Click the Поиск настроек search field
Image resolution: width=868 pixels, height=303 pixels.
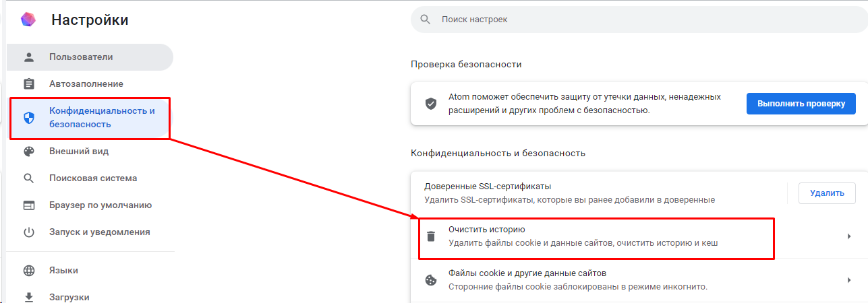click(639, 20)
